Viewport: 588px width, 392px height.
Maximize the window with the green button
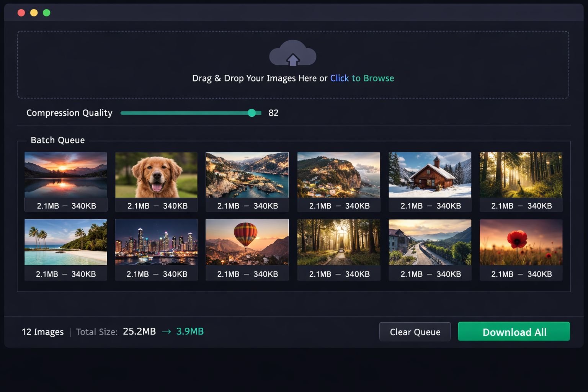click(47, 13)
